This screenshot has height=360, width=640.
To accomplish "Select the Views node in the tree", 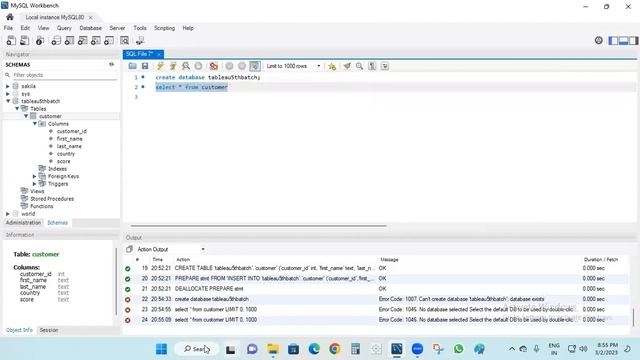I will pyautogui.click(x=37, y=191).
